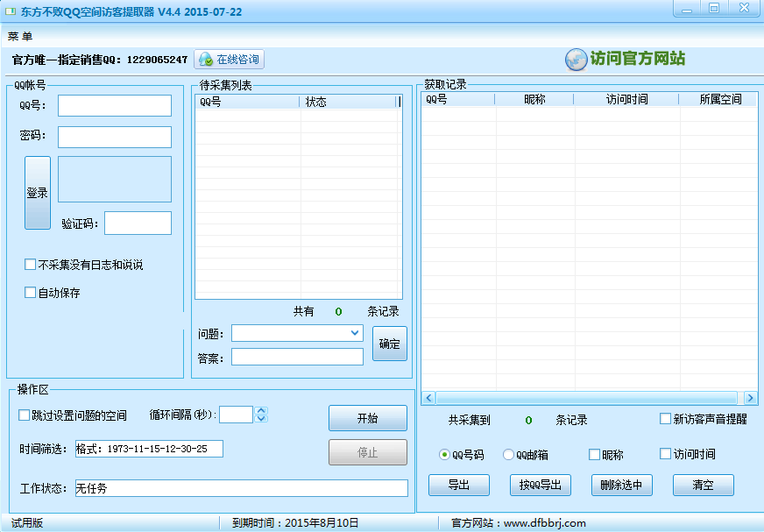Click the 登录 login button
764x532 pixels.
tap(37, 192)
